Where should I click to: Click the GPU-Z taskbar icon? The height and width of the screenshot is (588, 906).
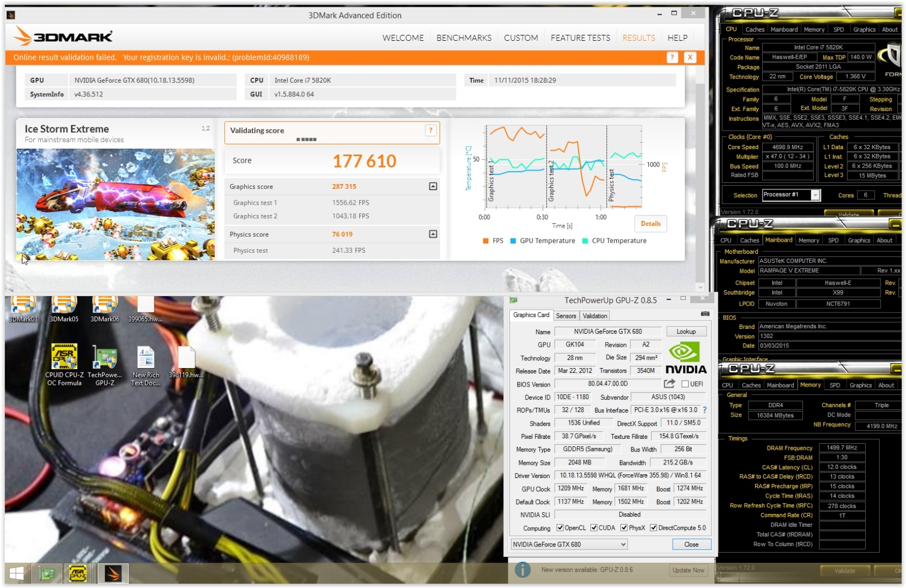tap(47, 573)
